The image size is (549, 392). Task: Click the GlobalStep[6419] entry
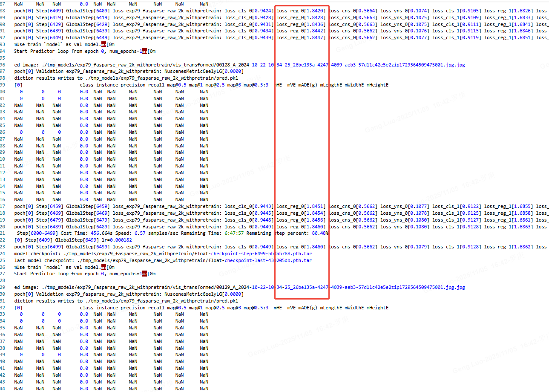pos(88,17)
